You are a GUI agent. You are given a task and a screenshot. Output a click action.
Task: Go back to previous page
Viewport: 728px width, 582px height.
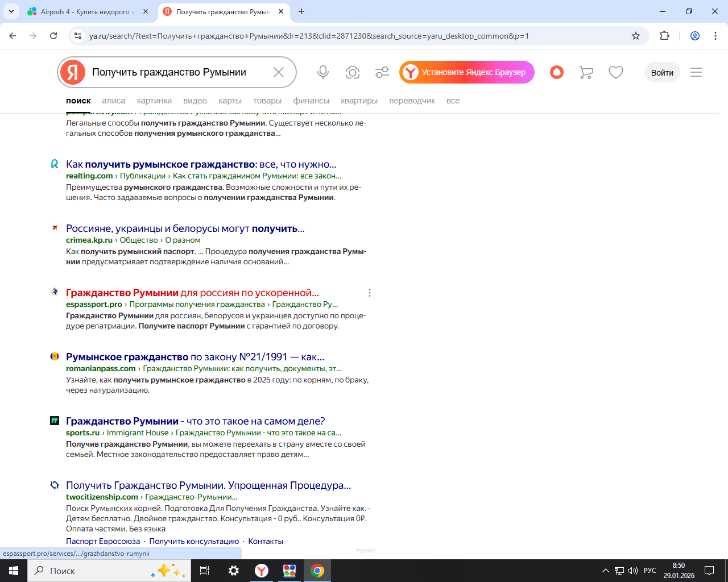[x=13, y=36]
